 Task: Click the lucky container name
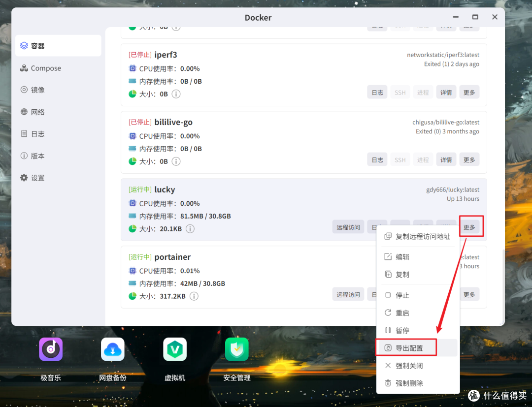(x=165, y=189)
